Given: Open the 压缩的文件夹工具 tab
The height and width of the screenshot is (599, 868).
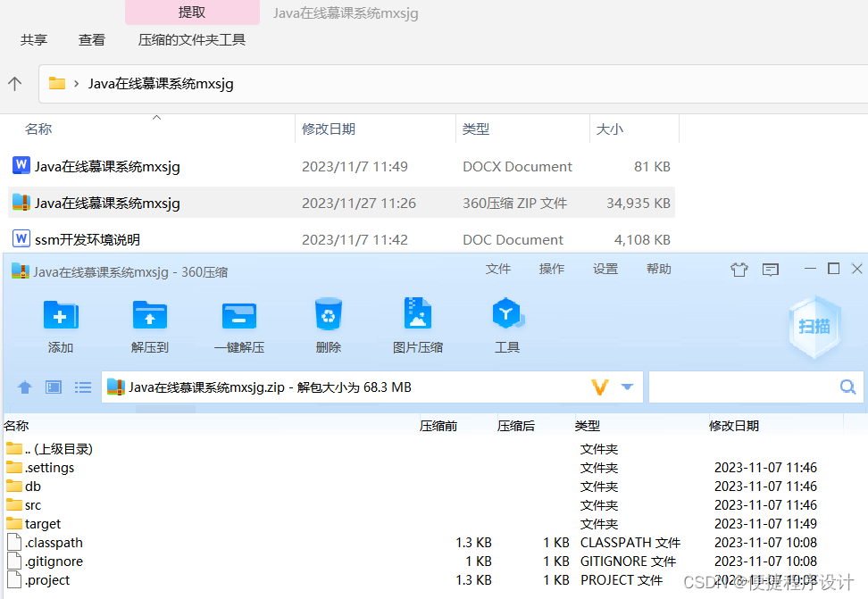Looking at the screenshot, I should pyautogui.click(x=191, y=40).
